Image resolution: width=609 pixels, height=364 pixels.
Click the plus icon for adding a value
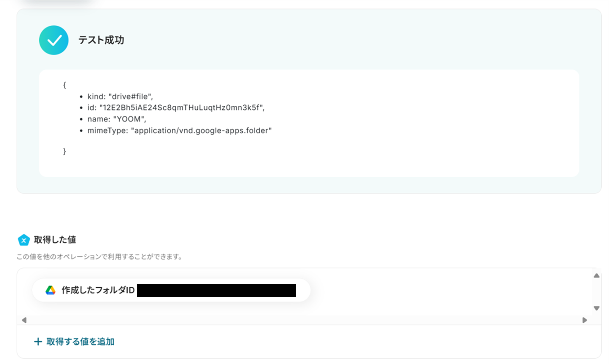(38, 342)
